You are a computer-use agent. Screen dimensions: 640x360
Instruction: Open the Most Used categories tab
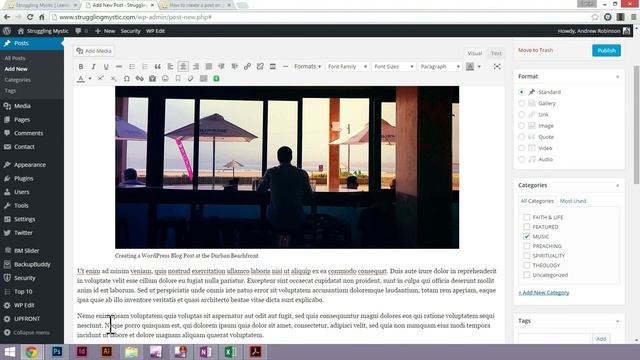[573, 201]
